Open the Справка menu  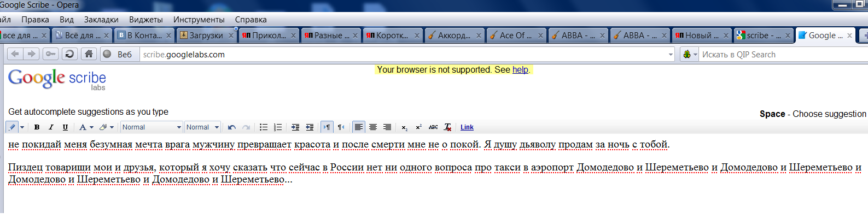coord(251,19)
